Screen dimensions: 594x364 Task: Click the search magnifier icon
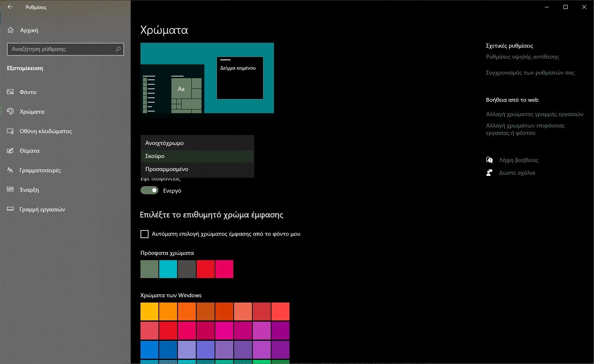[x=118, y=49]
